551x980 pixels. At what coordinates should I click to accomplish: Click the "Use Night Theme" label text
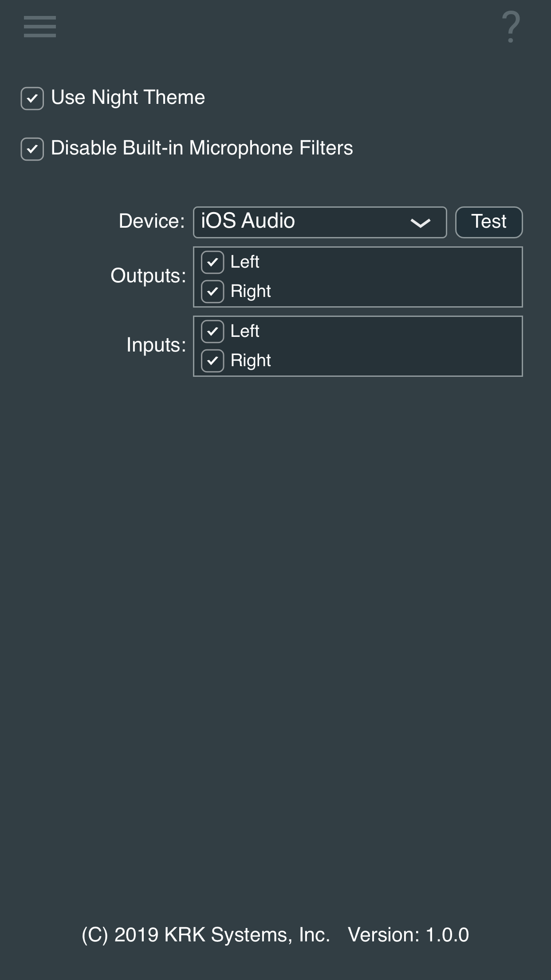[128, 98]
